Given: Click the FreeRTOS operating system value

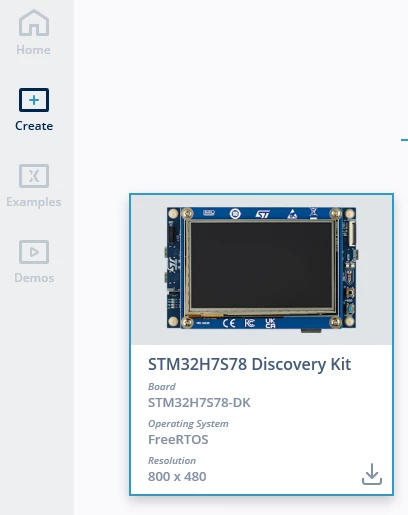Looking at the screenshot, I should pos(178,439).
